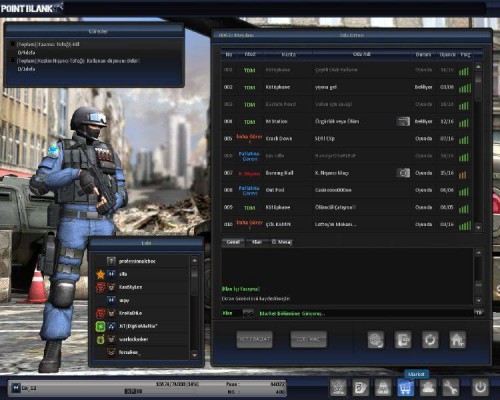Click the lobby player list scroll down arrow
The width and height of the screenshot is (500, 400).
point(195,355)
